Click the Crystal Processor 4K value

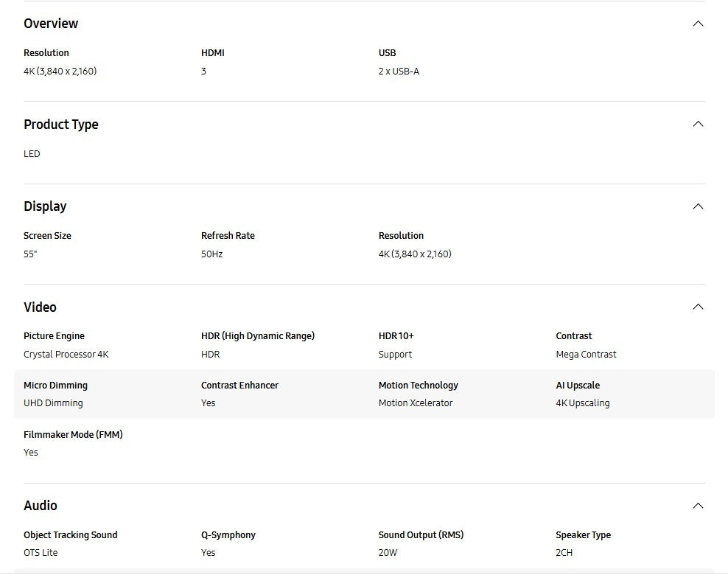point(66,355)
